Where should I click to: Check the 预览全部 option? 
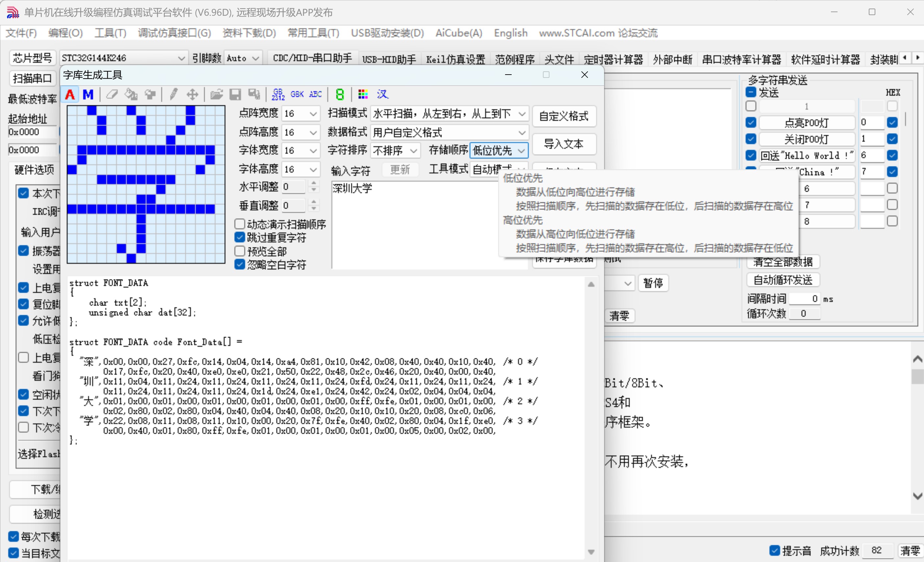point(239,251)
